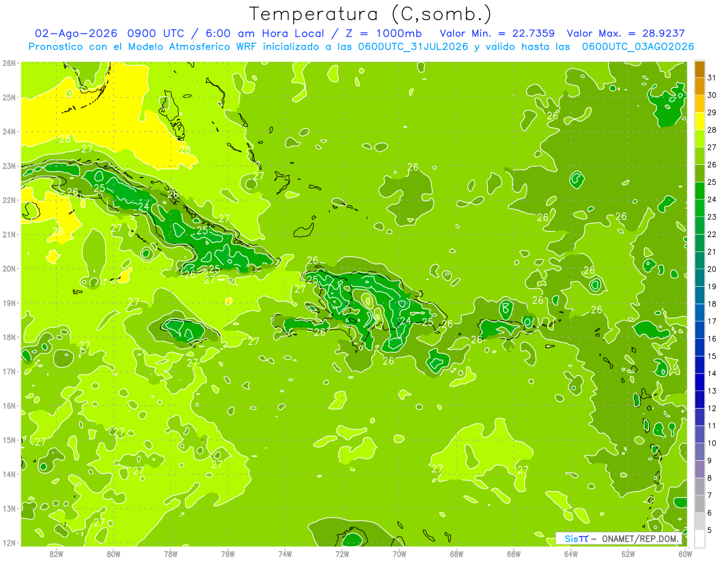This screenshot has height=562, width=728.
Task: Click the '80W' longitude axis label
Action: pyautogui.click(x=113, y=554)
